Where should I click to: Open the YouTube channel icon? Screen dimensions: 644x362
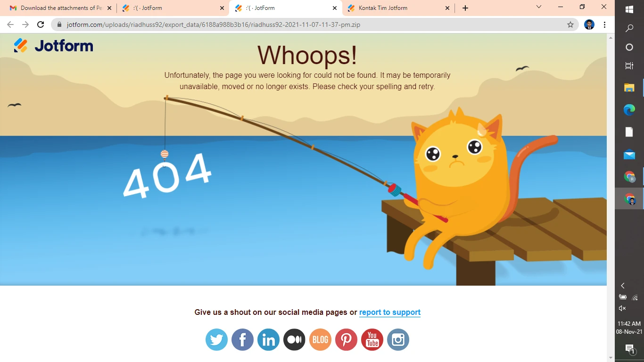click(372, 339)
